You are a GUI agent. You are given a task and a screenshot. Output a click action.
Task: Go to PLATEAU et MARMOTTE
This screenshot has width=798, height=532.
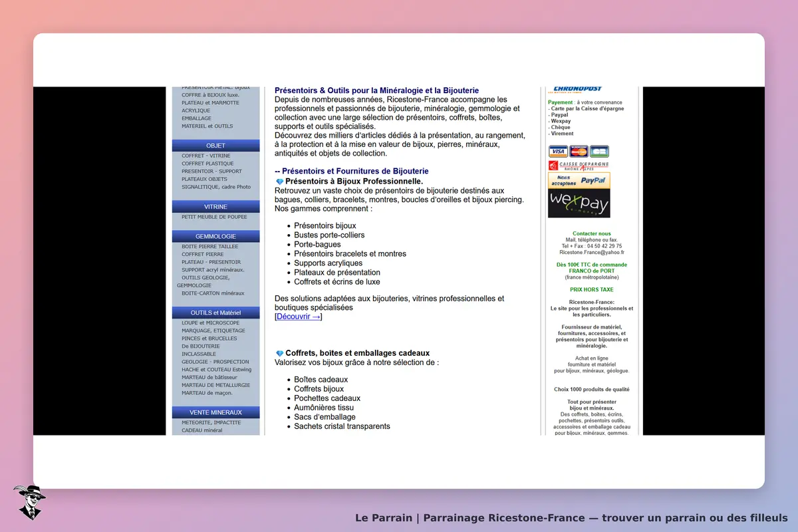210,103
